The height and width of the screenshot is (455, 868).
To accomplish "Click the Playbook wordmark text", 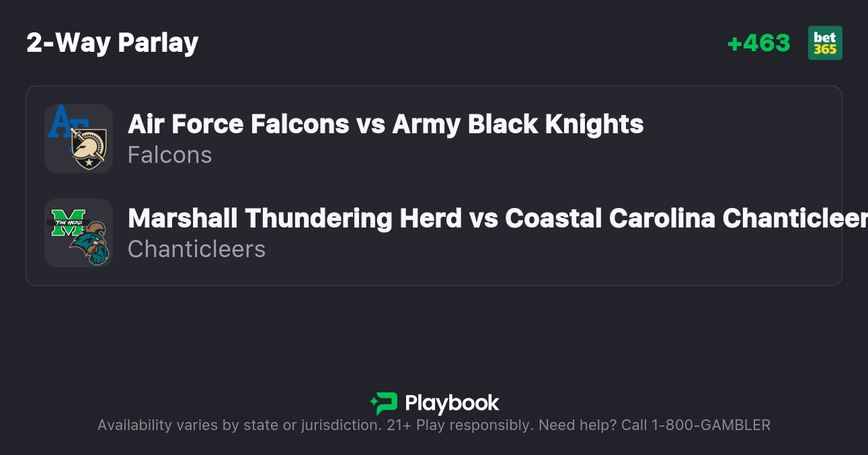I will pos(452,403).
